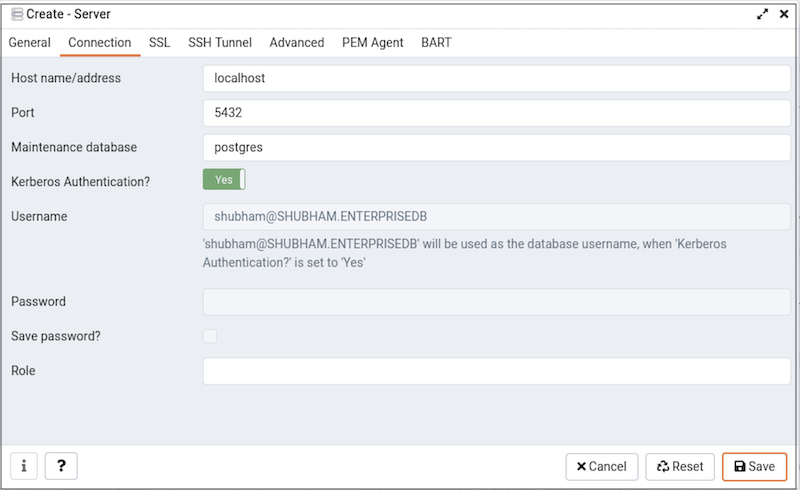Click the disabled Username field
The image size is (800, 490).
click(x=496, y=216)
